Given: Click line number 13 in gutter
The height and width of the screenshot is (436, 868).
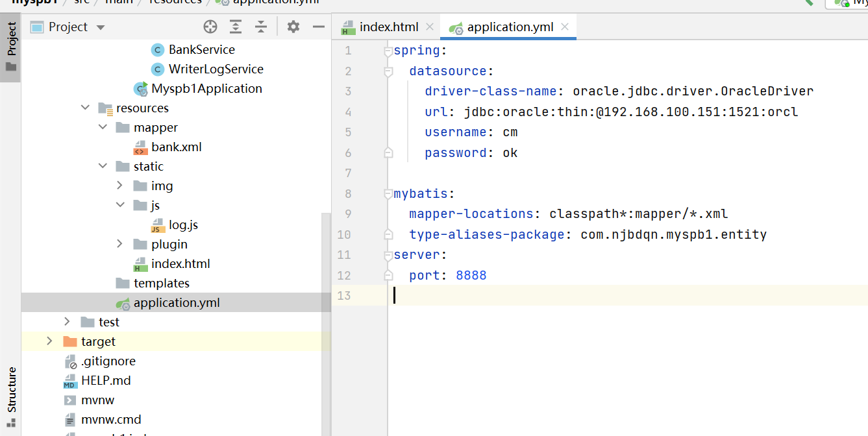Looking at the screenshot, I should coord(343,295).
